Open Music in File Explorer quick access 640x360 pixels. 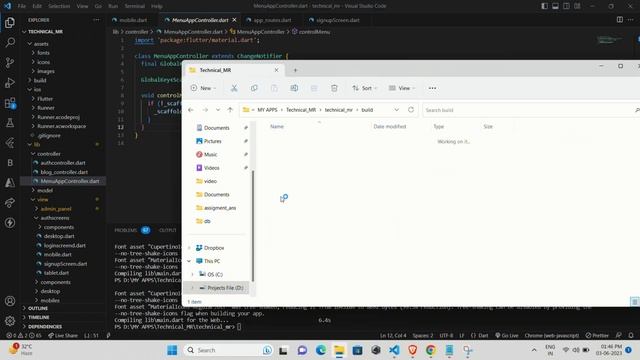210,155
